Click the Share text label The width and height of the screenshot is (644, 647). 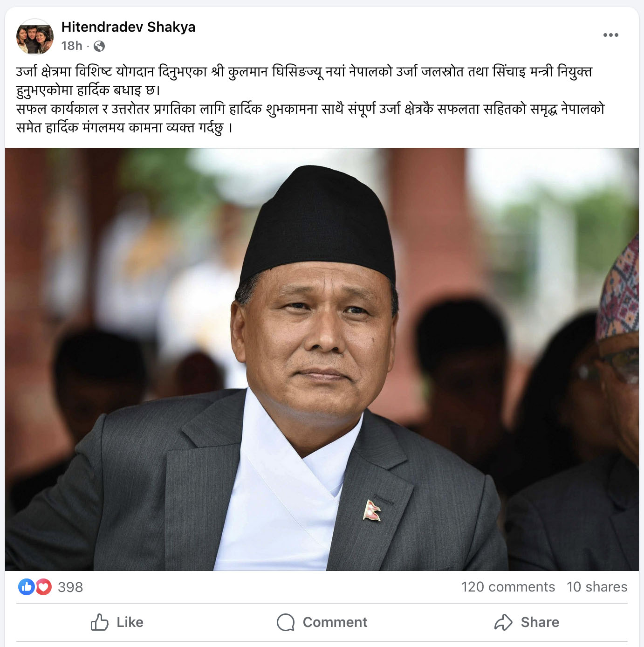coord(540,622)
